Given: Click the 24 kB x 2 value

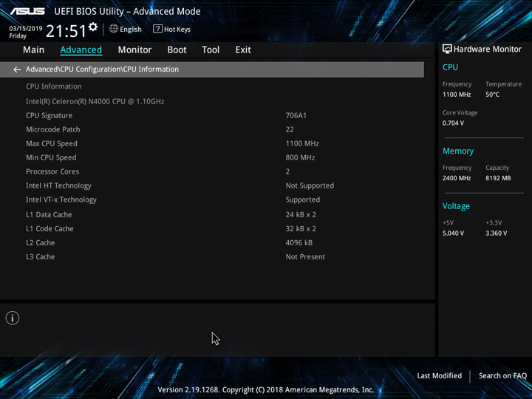Looking at the screenshot, I should click(x=301, y=214).
